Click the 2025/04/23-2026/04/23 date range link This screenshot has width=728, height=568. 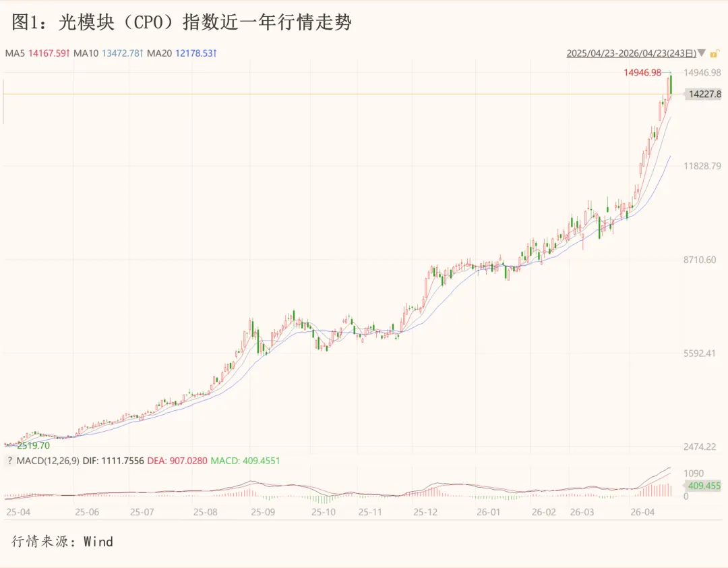click(632, 53)
